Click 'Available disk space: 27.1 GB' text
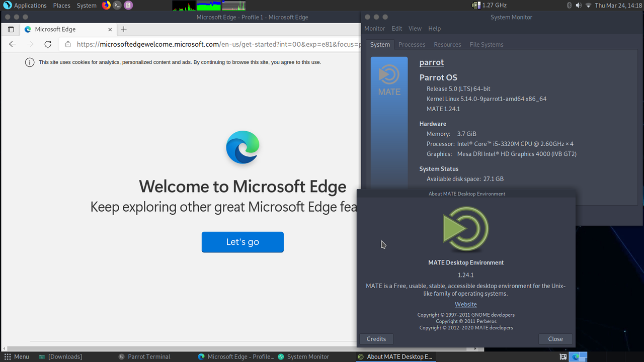644x362 pixels. click(x=465, y=179)
